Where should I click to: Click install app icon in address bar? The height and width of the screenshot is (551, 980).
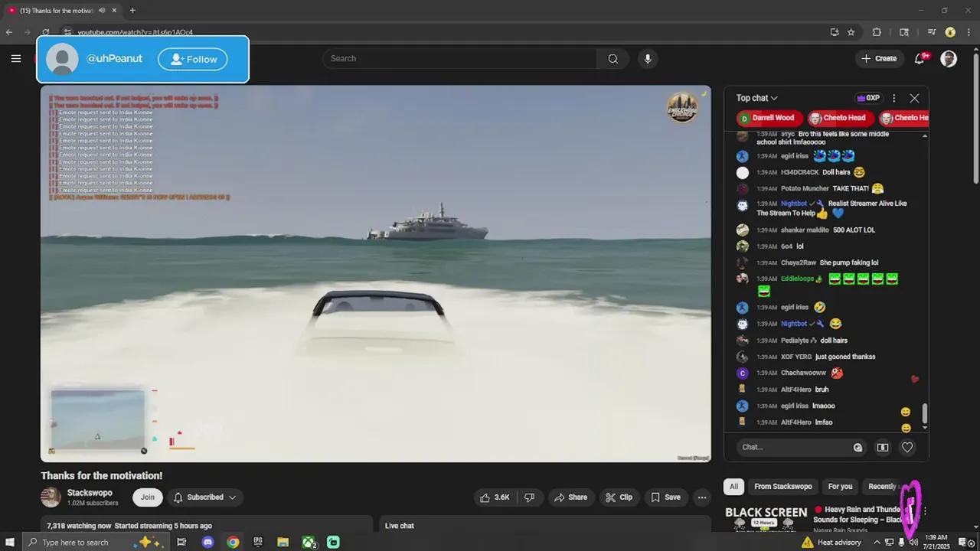tap(835, 32)
